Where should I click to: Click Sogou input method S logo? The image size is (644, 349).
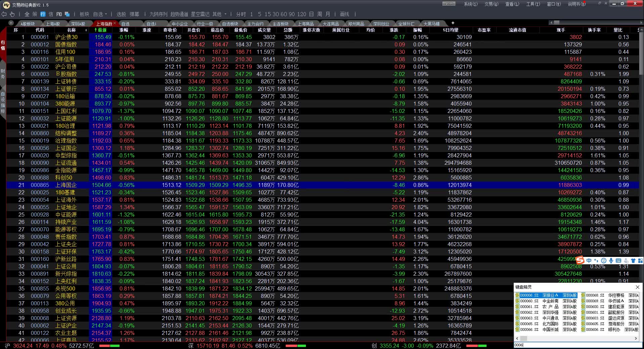coord(580,261)
